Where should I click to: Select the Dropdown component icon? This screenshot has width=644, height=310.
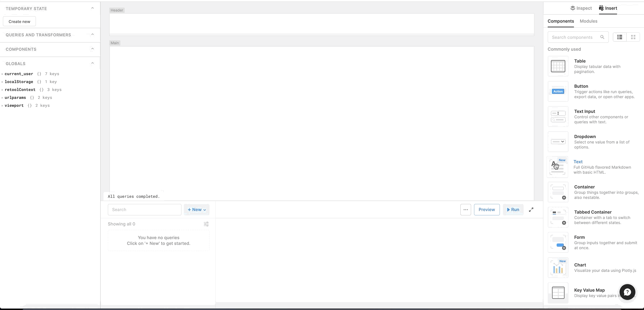558,142
